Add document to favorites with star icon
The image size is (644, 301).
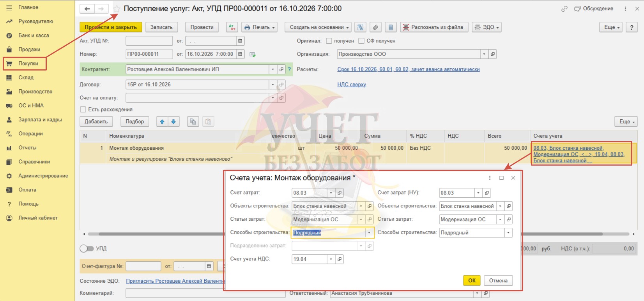coord(117,9)
